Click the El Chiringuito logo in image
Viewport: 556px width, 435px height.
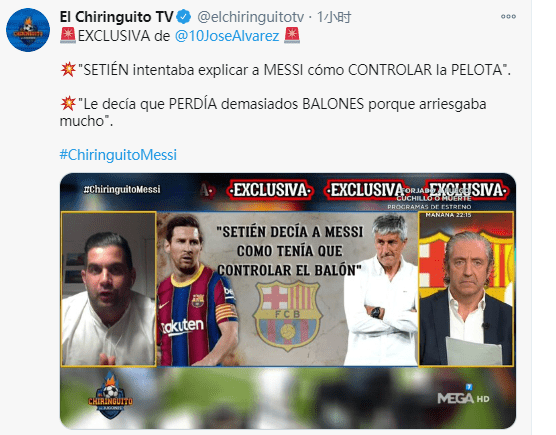point(110,396)
